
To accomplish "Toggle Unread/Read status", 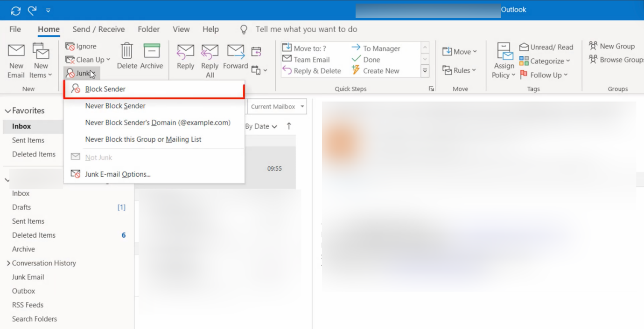I will [x=546, y=47].
